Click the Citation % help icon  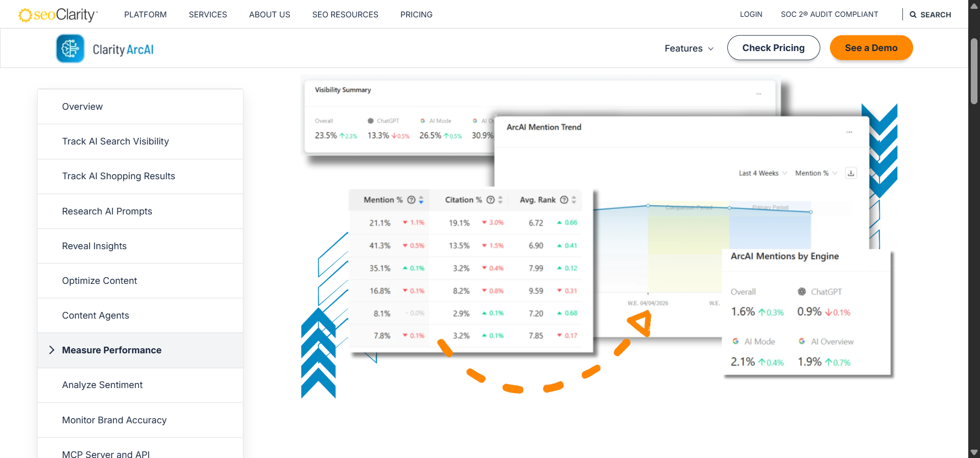pyautogui.click(x=491, y=200)
